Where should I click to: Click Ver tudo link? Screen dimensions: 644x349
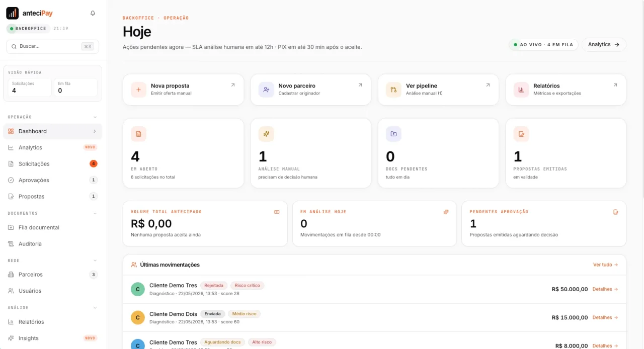tap(606, 265)
